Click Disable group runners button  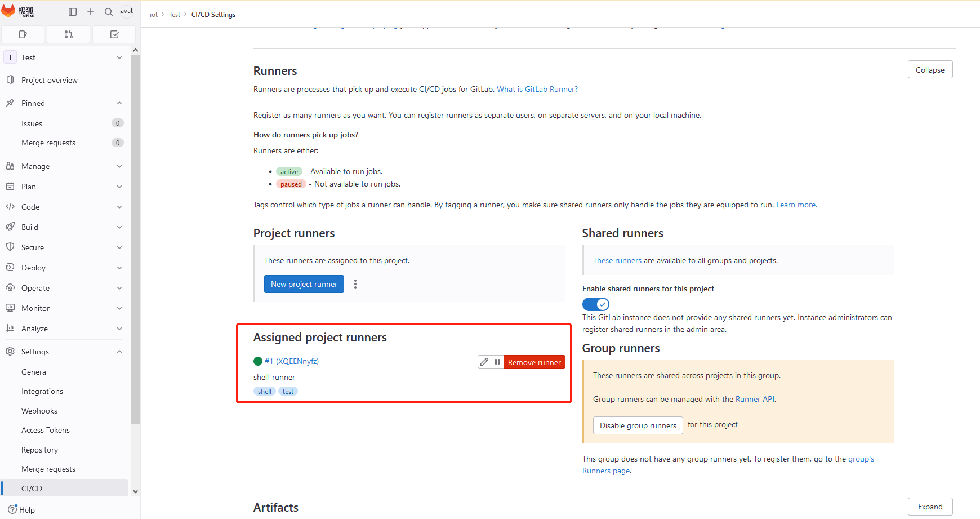(638, 425)
